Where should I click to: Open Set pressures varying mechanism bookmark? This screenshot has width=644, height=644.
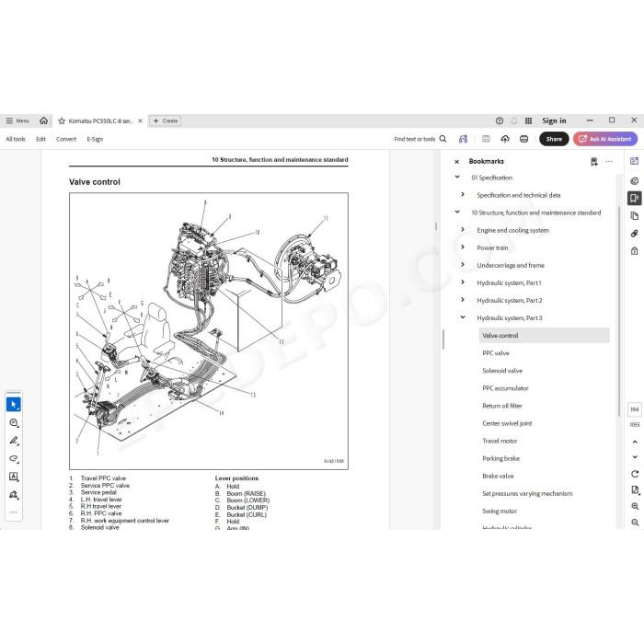[x=527, y=494]
